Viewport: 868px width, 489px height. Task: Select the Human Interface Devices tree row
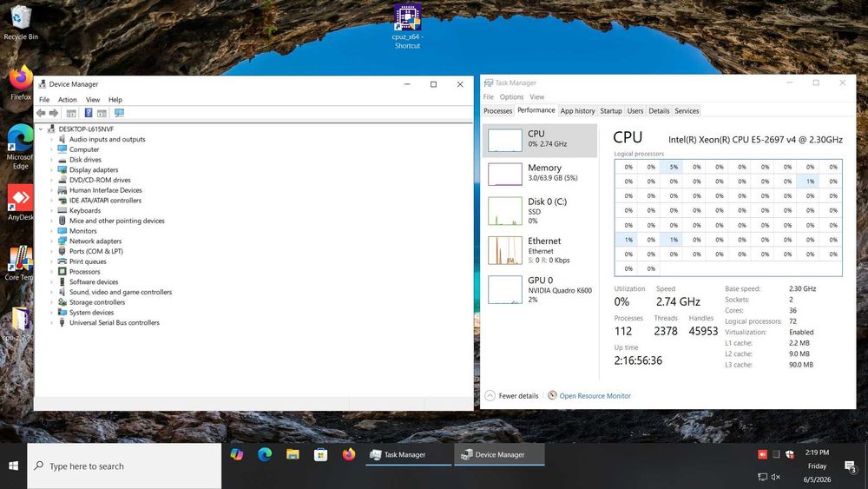point(100,190)
